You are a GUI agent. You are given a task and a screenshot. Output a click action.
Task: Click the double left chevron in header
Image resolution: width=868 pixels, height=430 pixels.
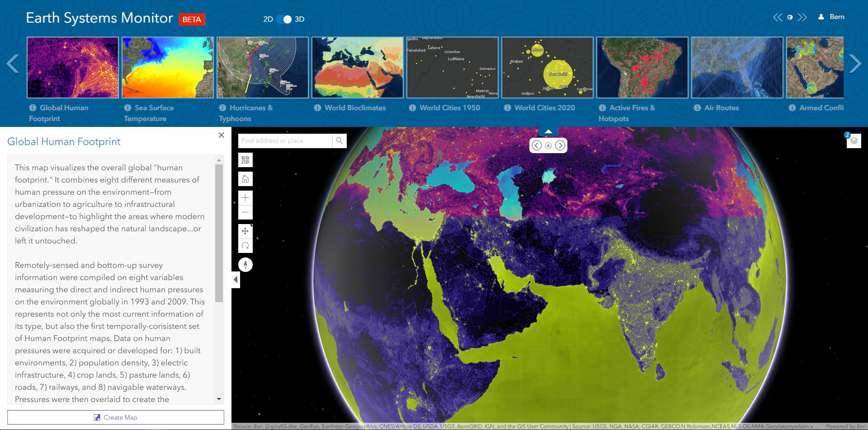click(x=778, y=17)
